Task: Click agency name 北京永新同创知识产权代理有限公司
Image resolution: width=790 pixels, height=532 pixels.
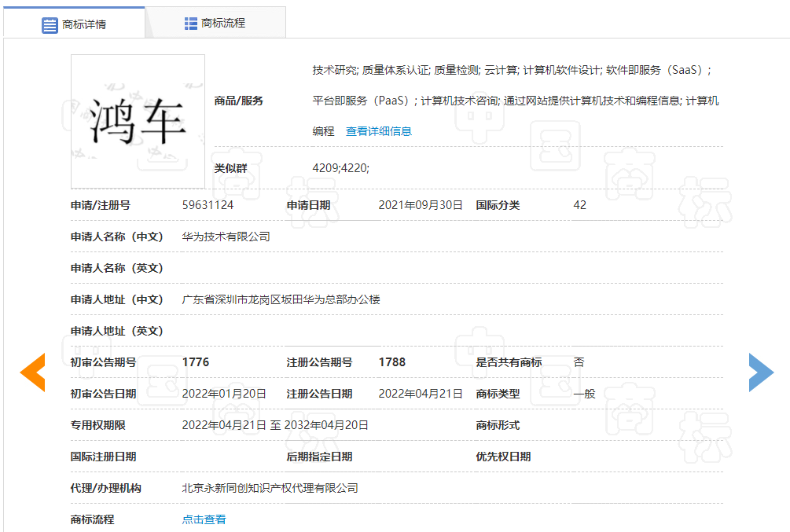Action: tap(270, 488)
